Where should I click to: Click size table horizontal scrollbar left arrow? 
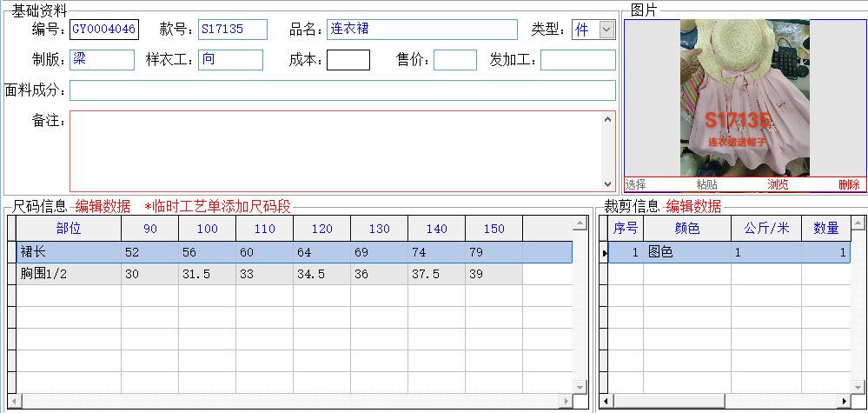click(14, 401)
